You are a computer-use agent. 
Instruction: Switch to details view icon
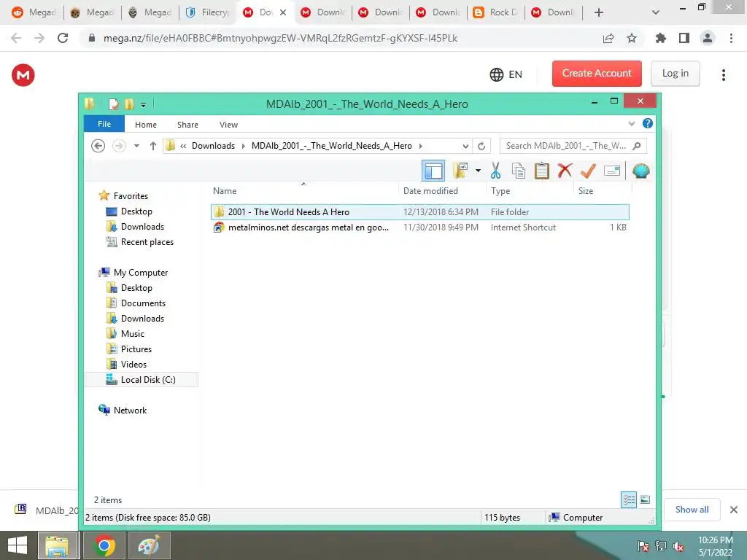click(629, 499)
